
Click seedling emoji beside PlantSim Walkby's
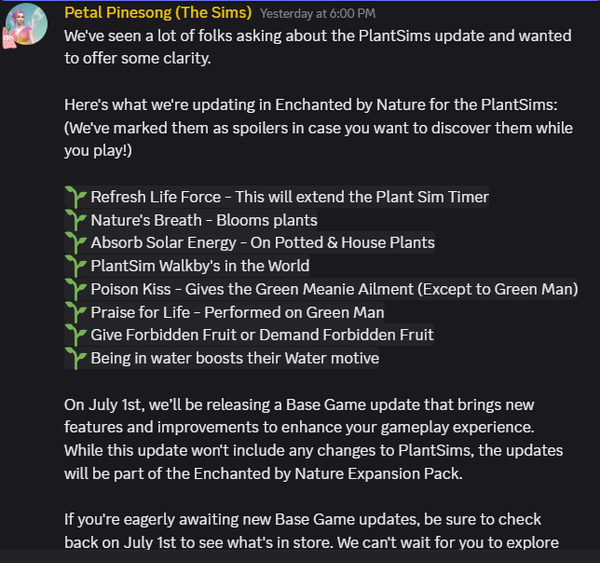click(76, 266)
